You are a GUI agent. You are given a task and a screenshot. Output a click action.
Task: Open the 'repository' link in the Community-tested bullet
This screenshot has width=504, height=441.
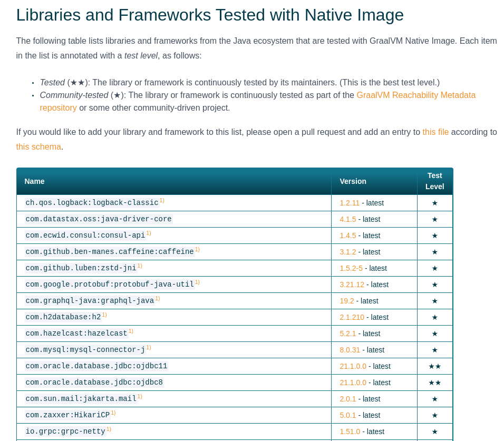[58, 107]
